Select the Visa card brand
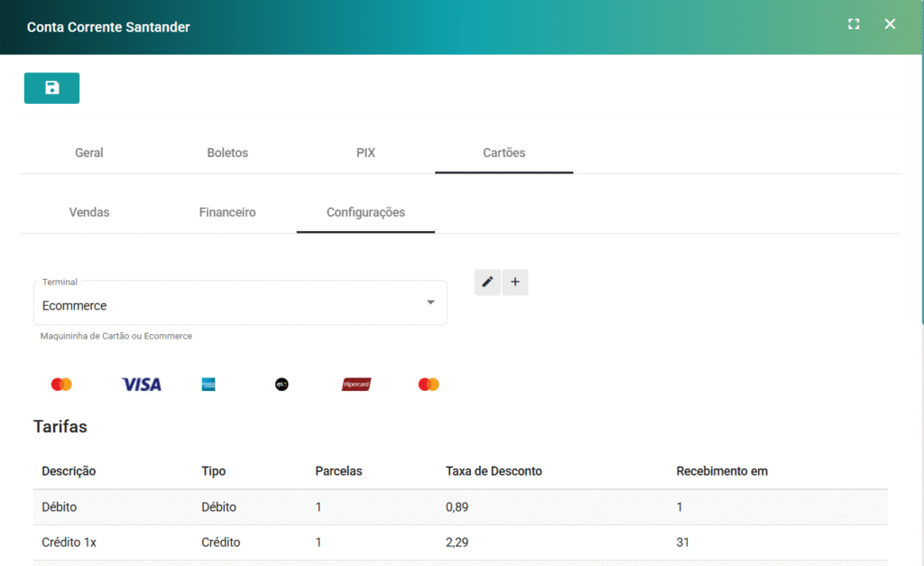The image size is (924, 566). click(141, 385)
